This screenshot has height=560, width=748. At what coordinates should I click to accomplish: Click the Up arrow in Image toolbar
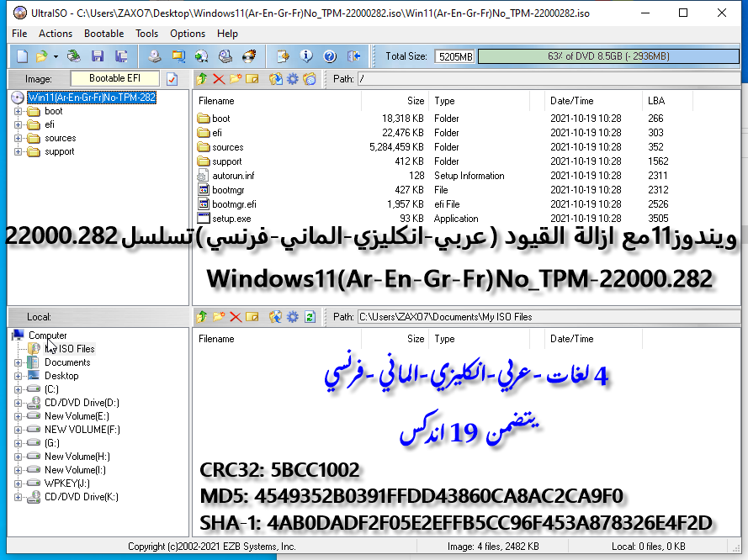coord(202,79)
